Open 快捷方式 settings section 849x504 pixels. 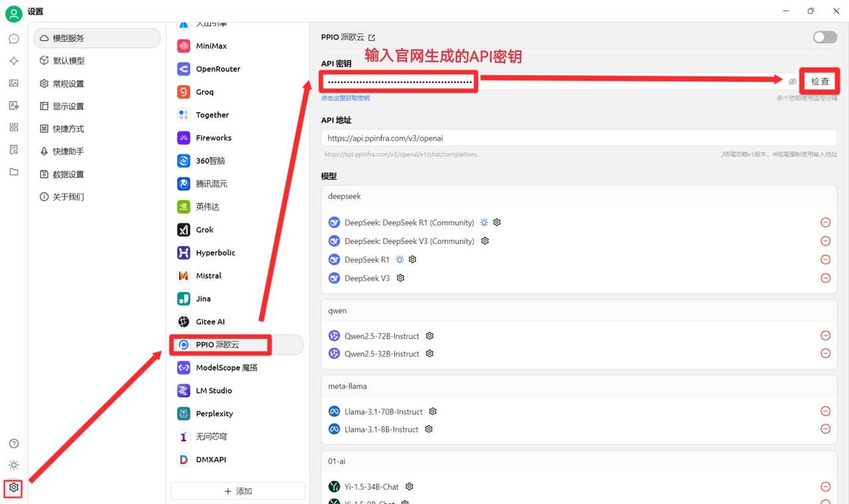[97, 129]
